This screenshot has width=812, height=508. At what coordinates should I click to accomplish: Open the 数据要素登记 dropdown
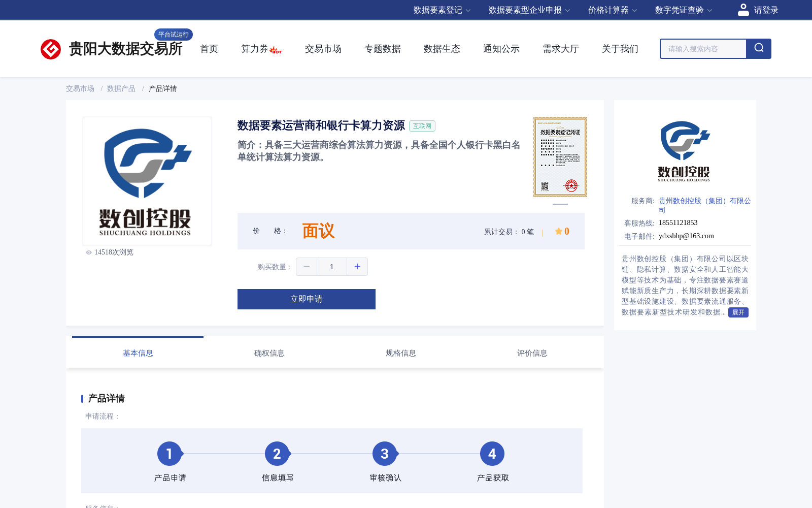coord(442,10)
